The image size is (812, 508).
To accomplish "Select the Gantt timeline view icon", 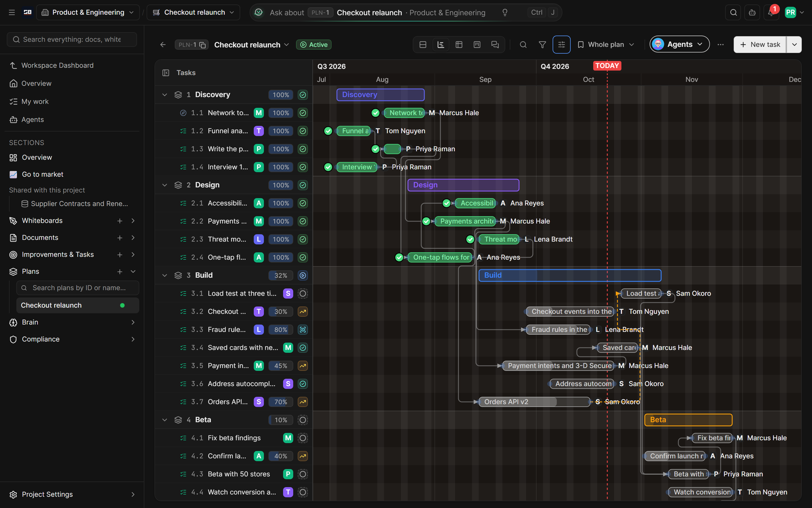I will 441,45.
